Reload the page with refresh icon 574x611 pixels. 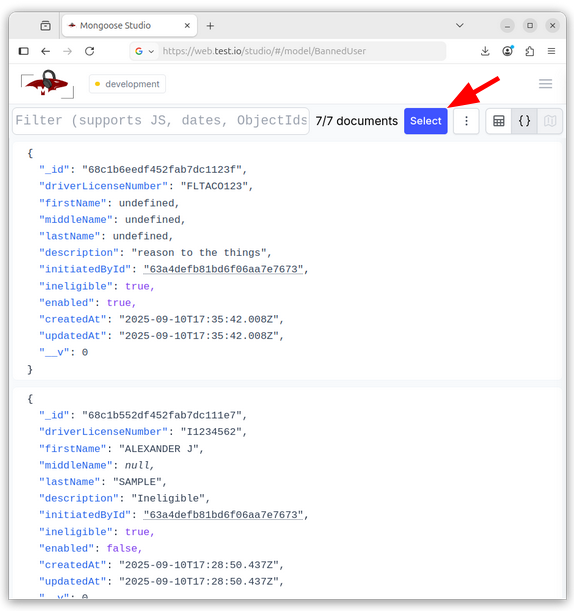coord(90,51)
